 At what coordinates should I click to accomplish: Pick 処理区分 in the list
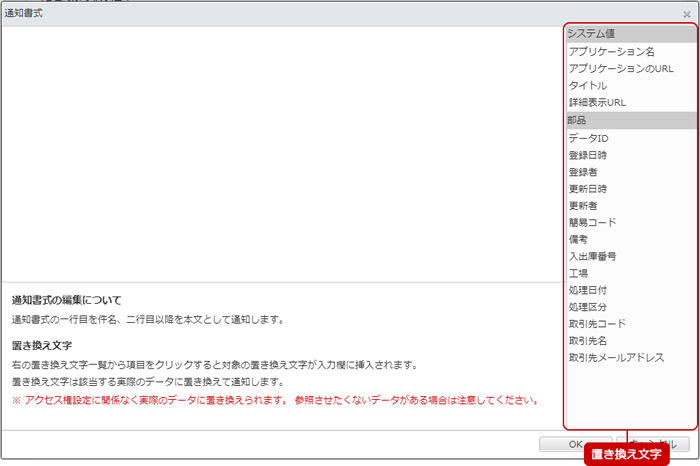[x=587, y=307]
